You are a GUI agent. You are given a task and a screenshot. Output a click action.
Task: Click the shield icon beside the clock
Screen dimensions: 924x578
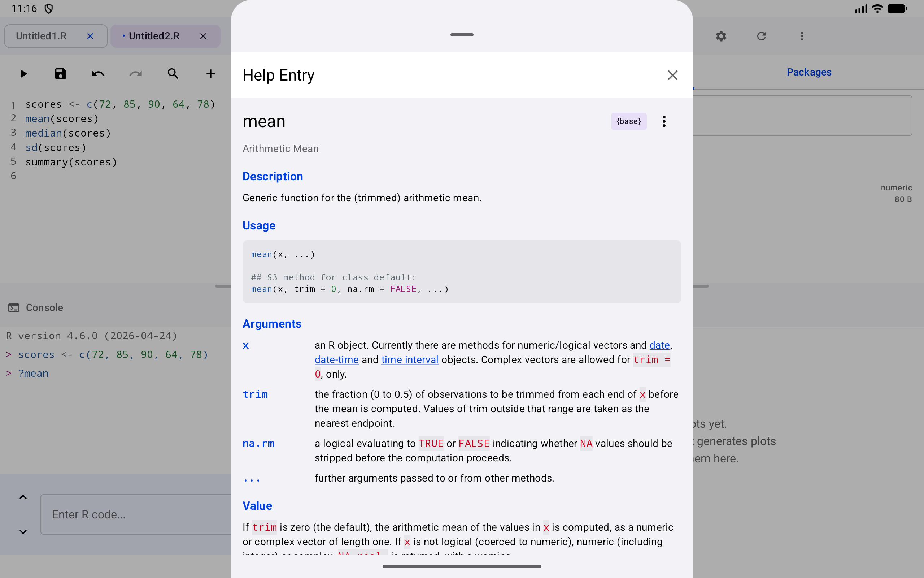(x=49, y=8)
